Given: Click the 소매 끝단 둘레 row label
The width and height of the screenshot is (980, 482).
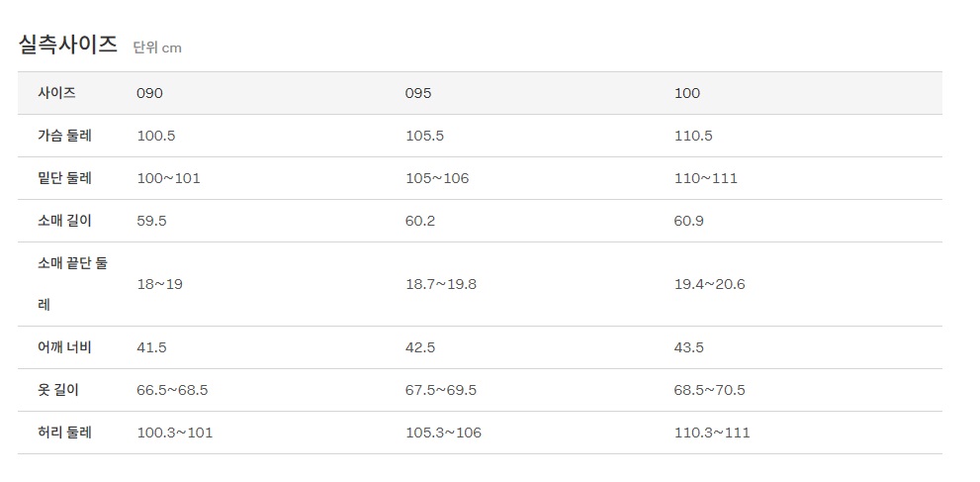Looking at the screenshot, I should (71, 284).
